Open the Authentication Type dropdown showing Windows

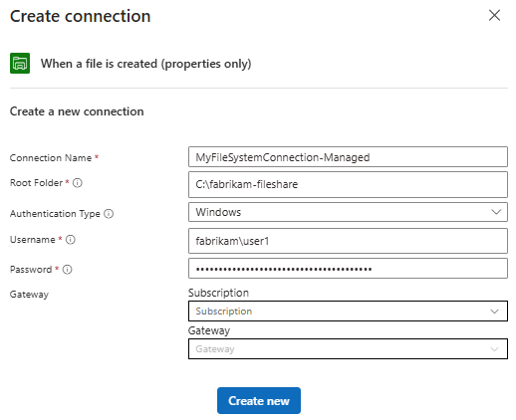(x=348, y=212)
